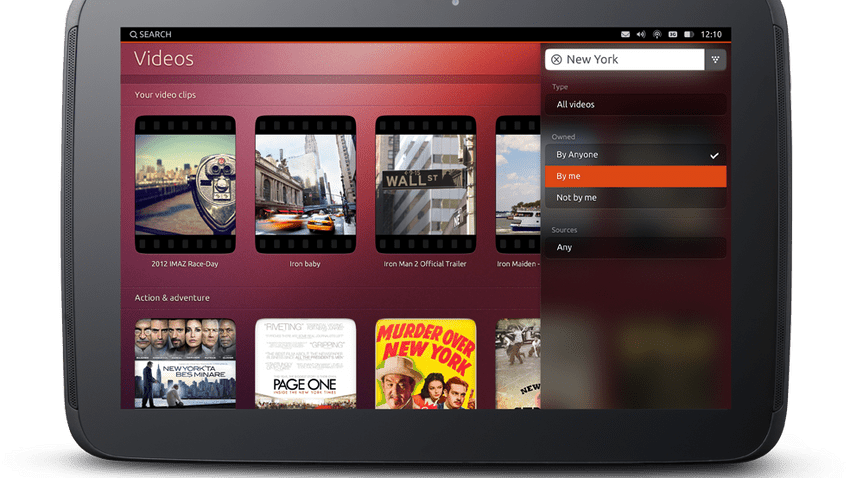850x478 pixels.
Task: Choose the By me owner option
Action: (x=635, y=176)
